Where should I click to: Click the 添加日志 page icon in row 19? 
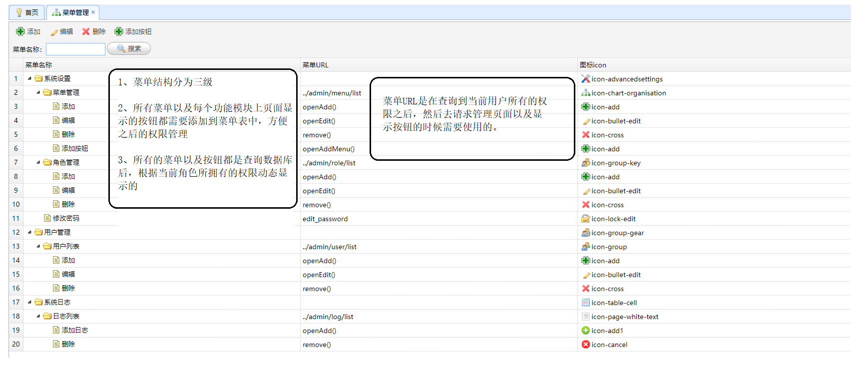(56, 330)
